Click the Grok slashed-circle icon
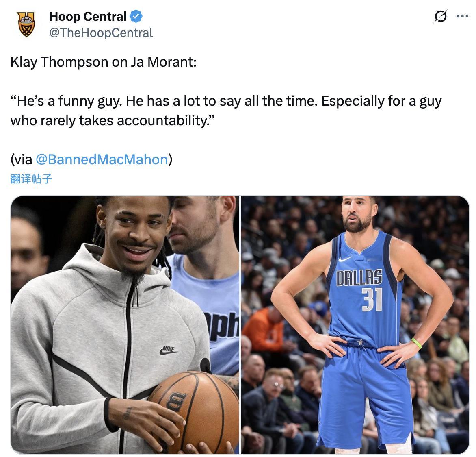476x457 pixels. coord(441,16)
